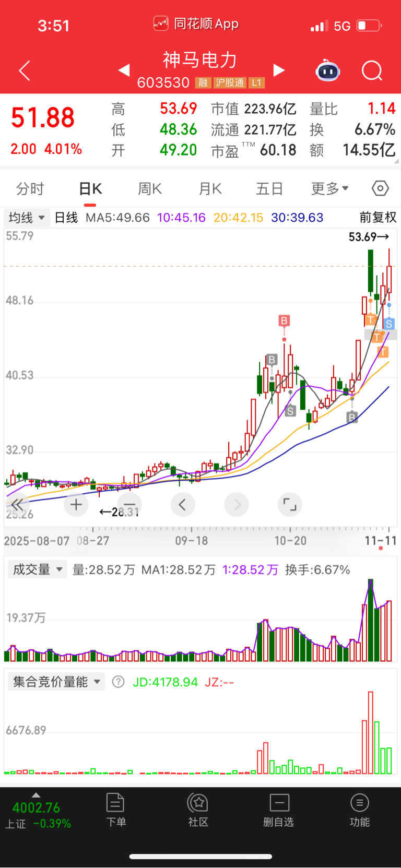Switch to previous stock with left triangle
The height and width of the screenshot is (868, 401).
pyautogui.click(x=124, y=70)
